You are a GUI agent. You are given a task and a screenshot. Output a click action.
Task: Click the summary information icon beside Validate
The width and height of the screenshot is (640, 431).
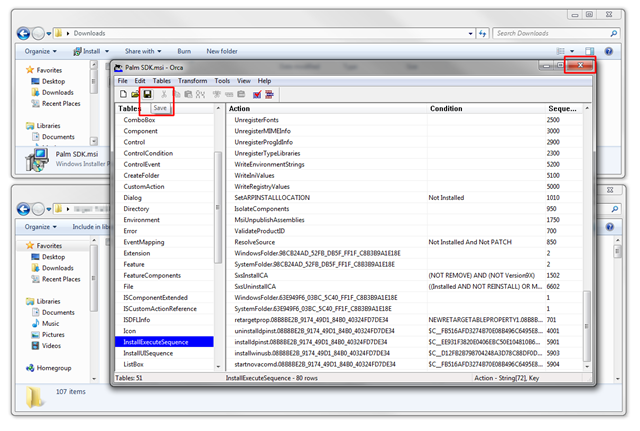[269, 95]
